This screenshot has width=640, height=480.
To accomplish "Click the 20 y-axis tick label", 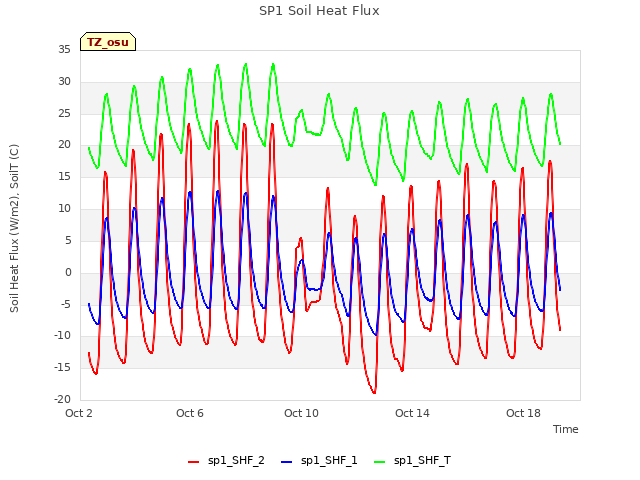I will (x=64, y=144).
